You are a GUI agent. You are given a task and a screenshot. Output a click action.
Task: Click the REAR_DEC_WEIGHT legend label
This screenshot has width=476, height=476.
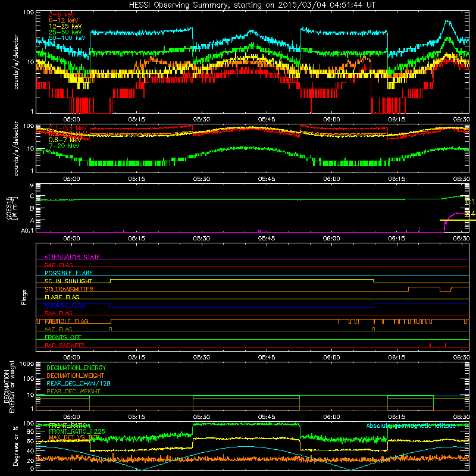73,392
